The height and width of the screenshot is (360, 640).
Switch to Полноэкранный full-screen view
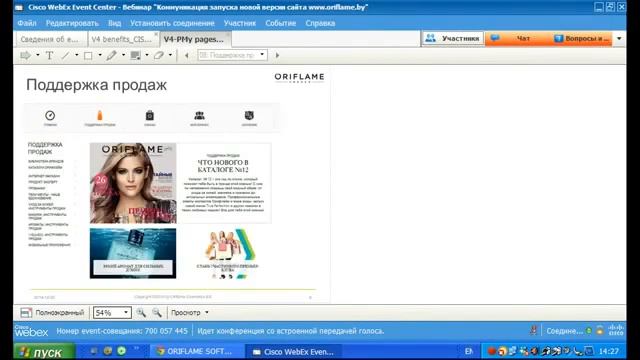pos(52,313)
